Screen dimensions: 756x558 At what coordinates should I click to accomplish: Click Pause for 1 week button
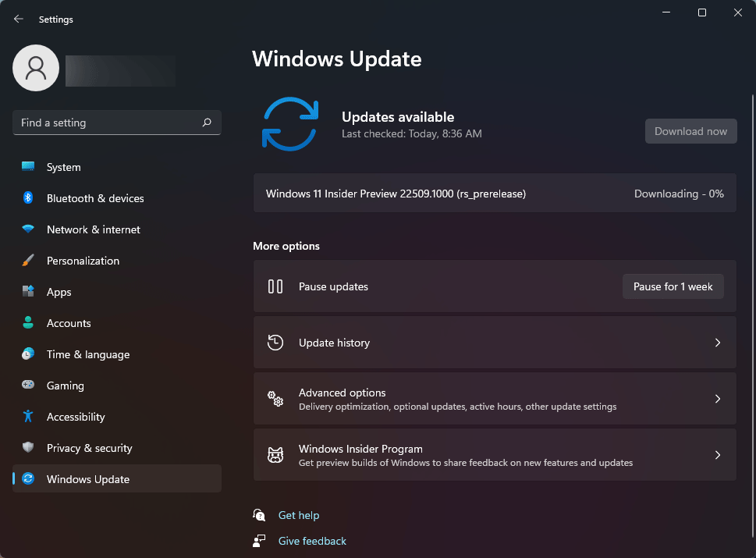(x=673, y=286)
